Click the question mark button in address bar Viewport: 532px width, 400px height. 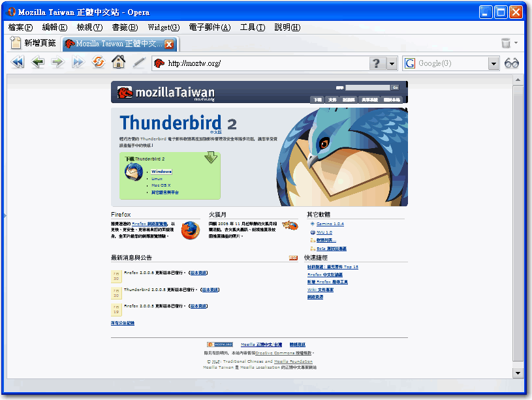376,63
